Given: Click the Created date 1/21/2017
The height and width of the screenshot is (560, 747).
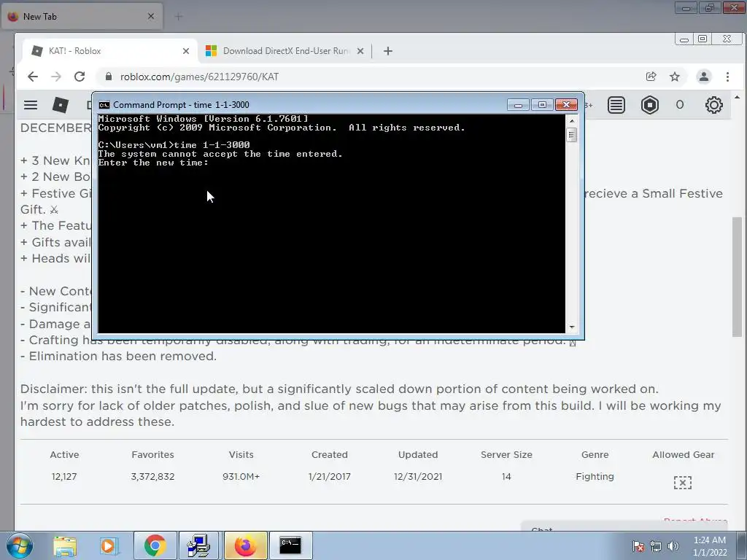Looking at the screenshot, I should (x=330, y=477).
